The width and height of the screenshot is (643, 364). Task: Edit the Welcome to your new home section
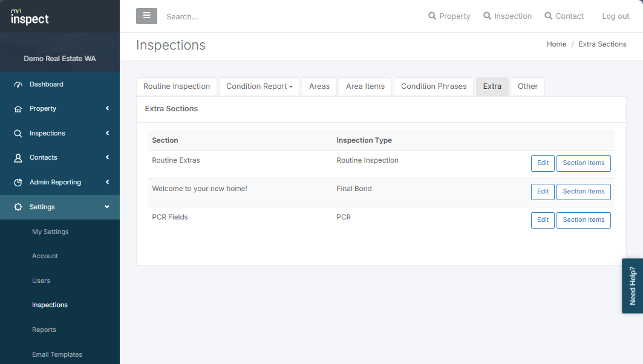click(x=543, y=192)
